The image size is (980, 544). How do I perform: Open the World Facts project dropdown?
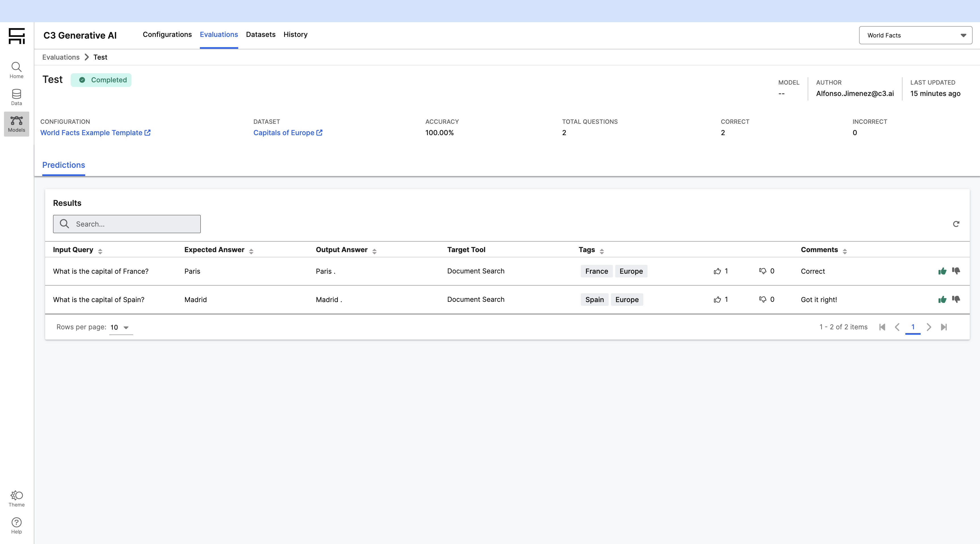(915, 35)
